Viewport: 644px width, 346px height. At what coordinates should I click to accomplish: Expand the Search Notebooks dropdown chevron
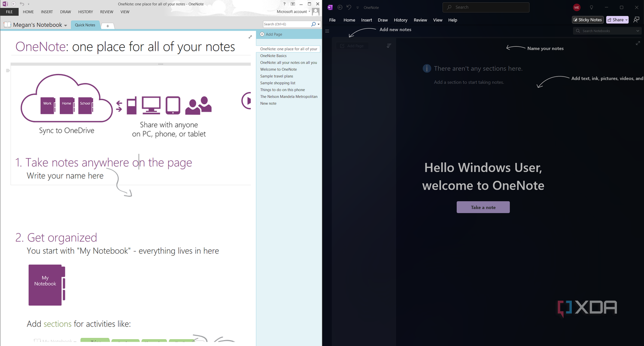(x=638, y=31)
